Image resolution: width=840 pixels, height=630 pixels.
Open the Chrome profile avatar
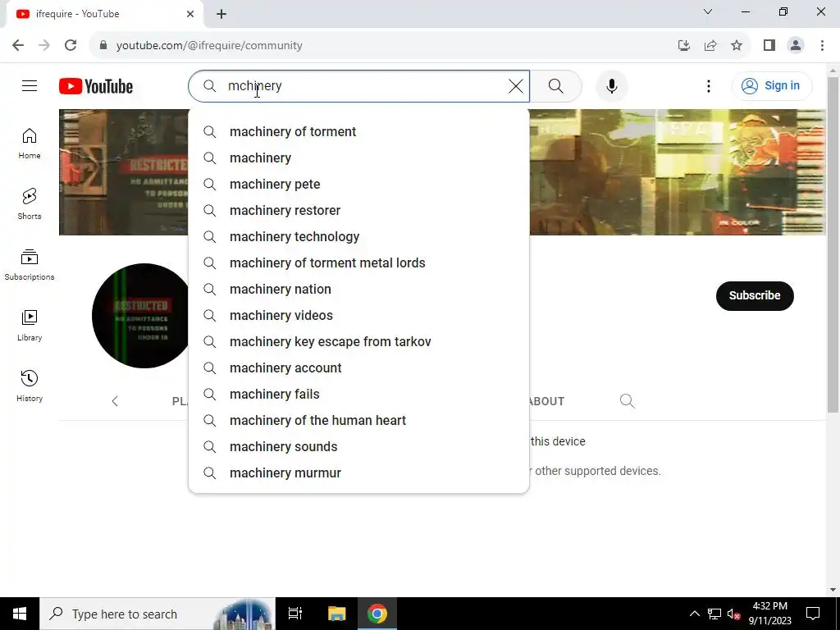[796, 46]
